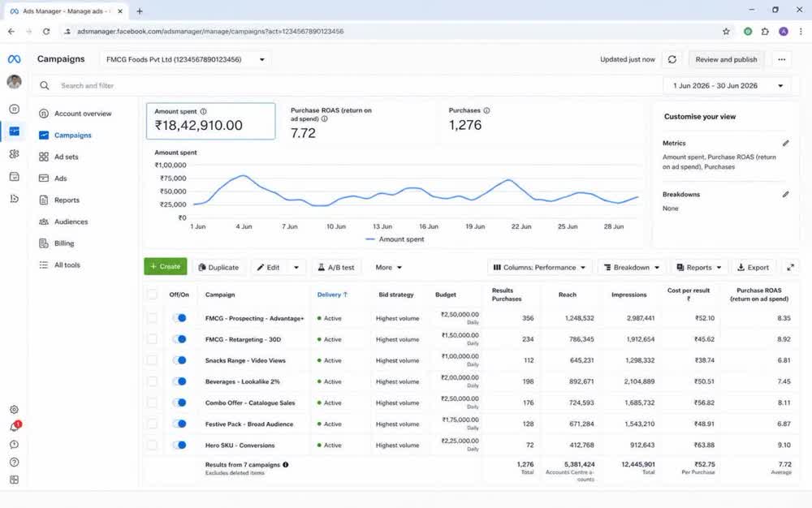
Task: Open Reports in sidebar
Action: 59,200
